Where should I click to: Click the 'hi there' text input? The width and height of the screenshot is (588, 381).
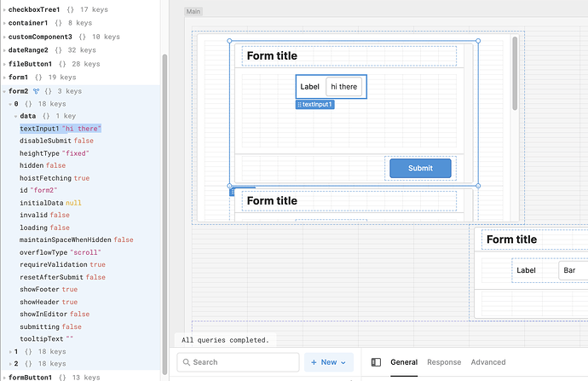[344, 87]
